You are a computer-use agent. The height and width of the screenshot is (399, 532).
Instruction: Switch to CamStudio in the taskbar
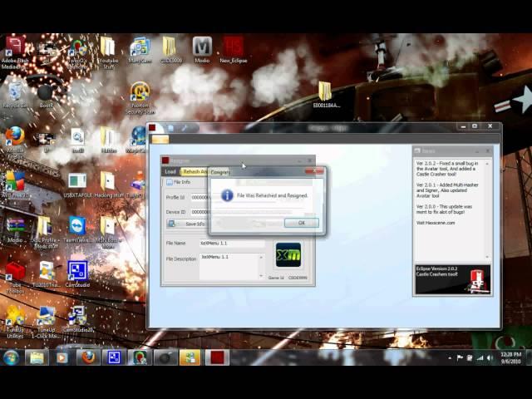point(114,357)
